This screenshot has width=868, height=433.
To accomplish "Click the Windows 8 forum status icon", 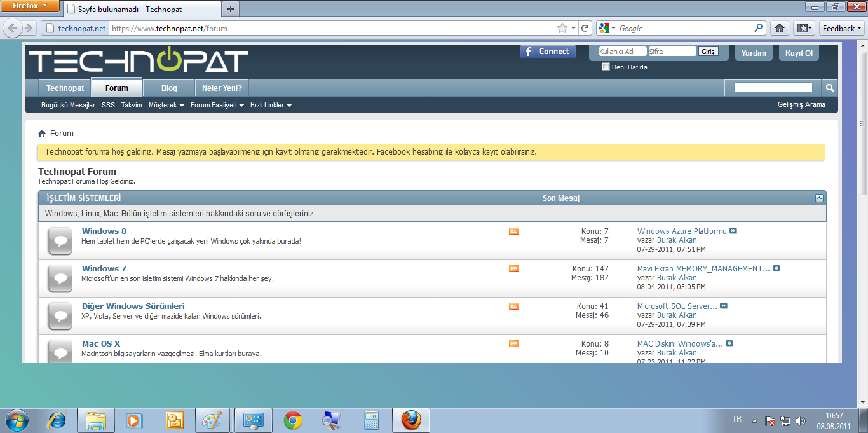I will [x=60, y=241].
